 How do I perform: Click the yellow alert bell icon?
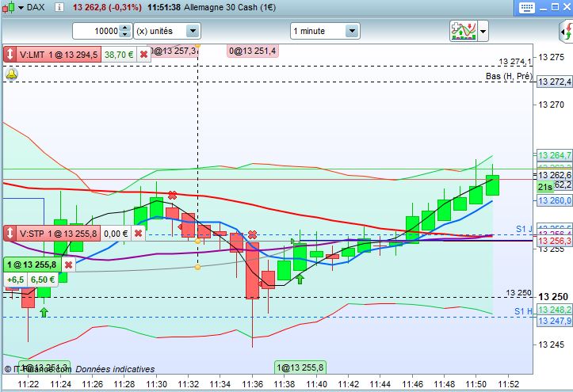pos(11,74)
